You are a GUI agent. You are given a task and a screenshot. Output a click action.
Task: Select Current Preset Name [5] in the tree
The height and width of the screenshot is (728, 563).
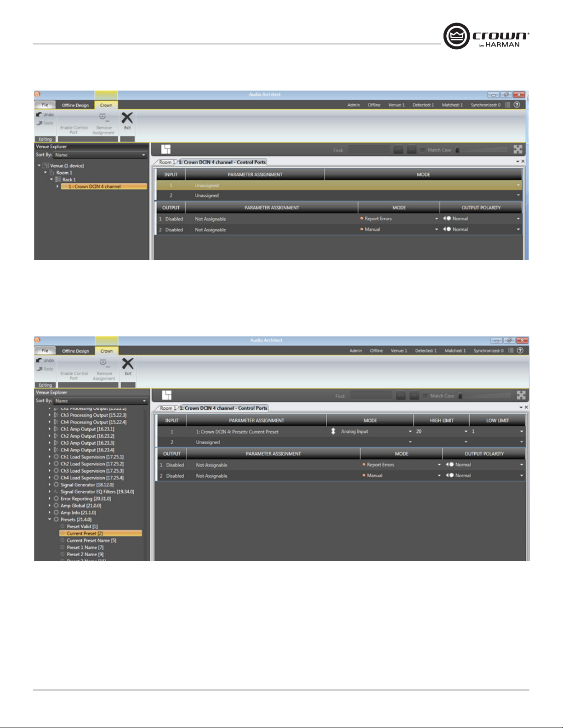91,541
